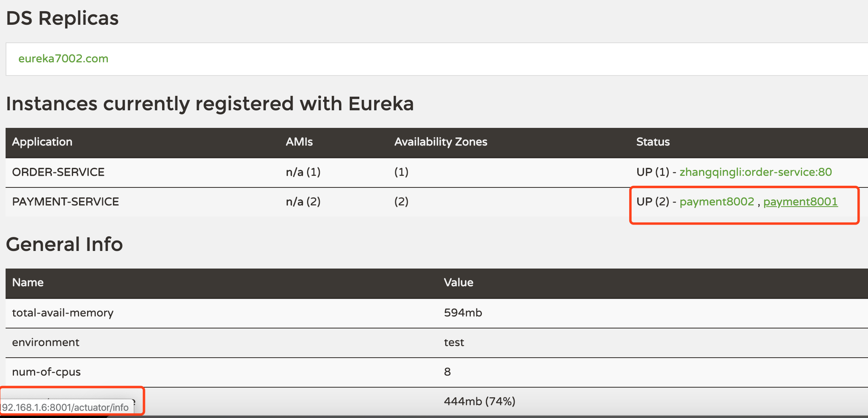Click the Application column header
868x418 pixels.
[x=42, y=142]
